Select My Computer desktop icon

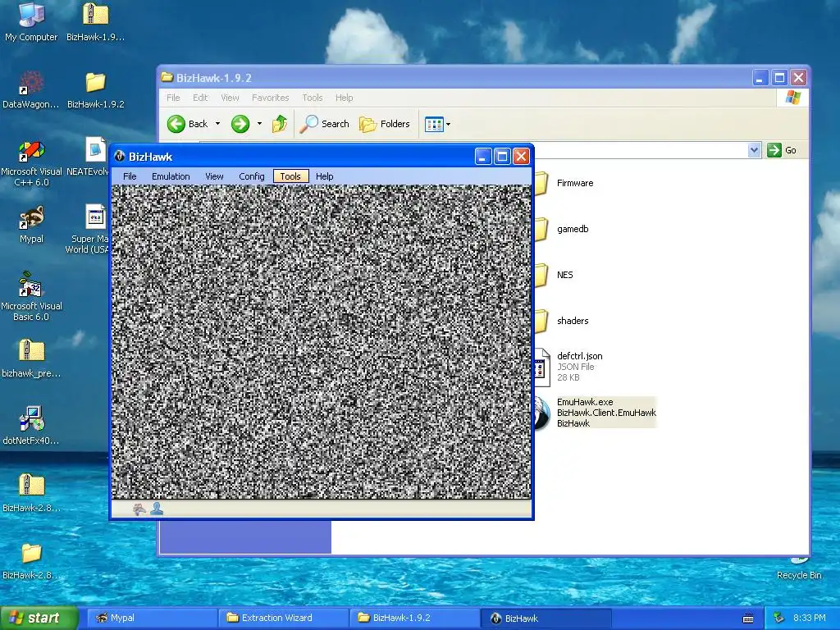tap(31, 21)
